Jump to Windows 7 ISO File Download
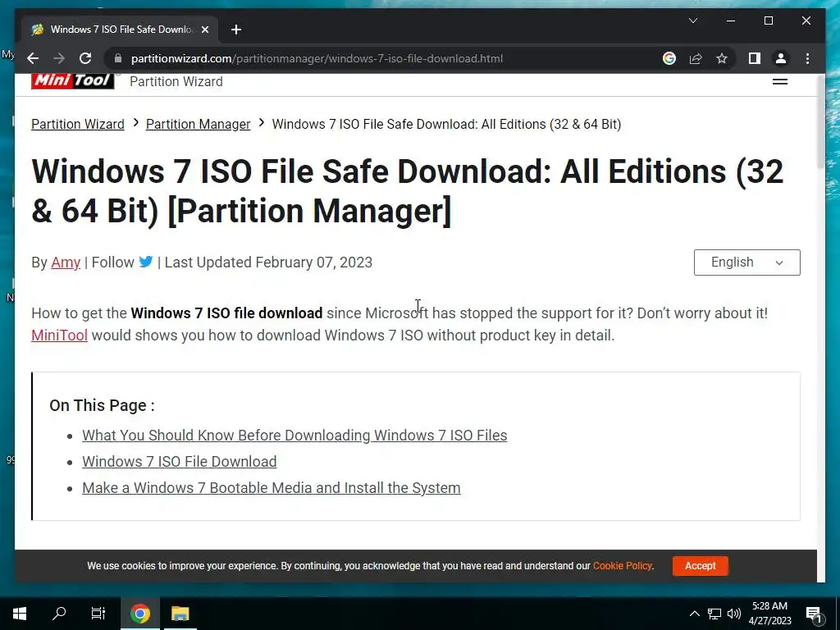This screenshot has width=840, height=630. [180, 461]
